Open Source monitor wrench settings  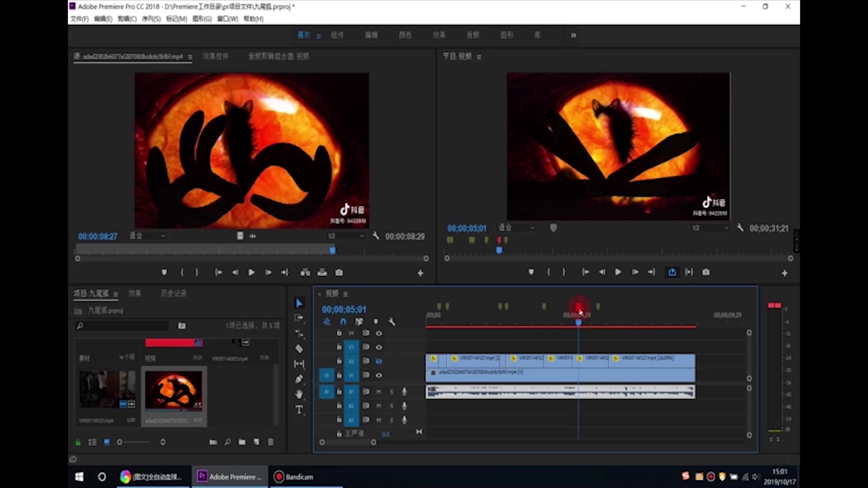tap(376, 236)
